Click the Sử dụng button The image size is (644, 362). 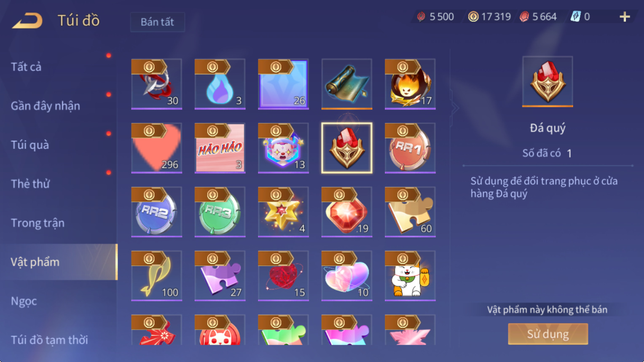[x=547, y=334]
